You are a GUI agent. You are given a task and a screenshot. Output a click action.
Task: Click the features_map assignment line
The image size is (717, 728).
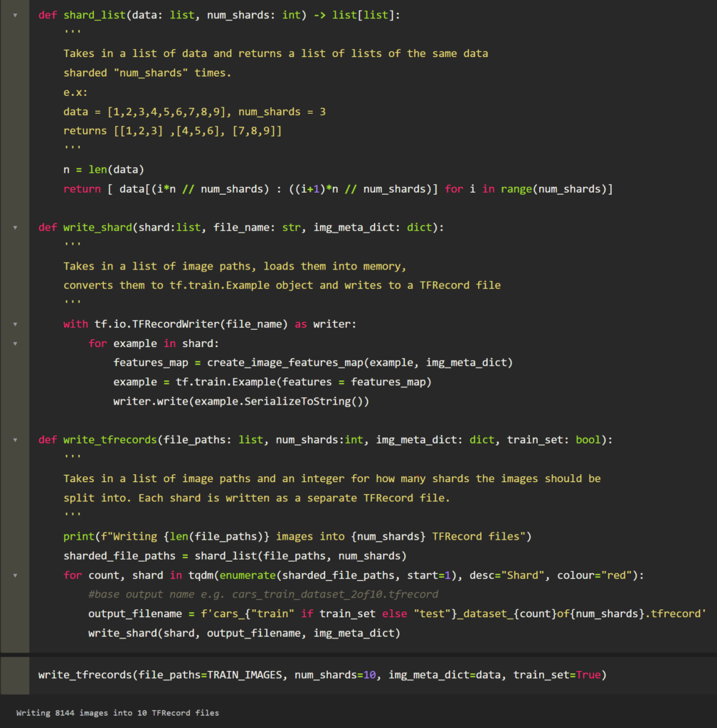pos(313,363)
